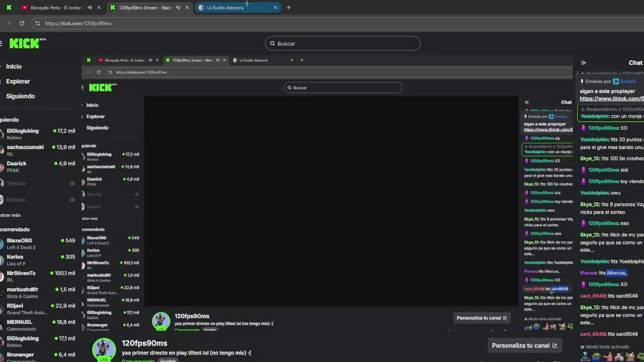
Task: Click into the Buscar search field
Action: pyautogui.click(x=343, y=43)
